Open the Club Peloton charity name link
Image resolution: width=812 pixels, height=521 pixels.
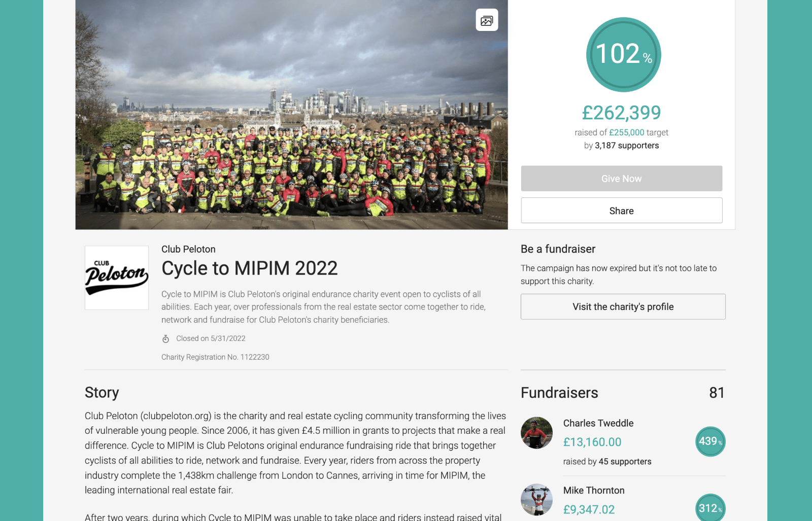tap(188, 249)
